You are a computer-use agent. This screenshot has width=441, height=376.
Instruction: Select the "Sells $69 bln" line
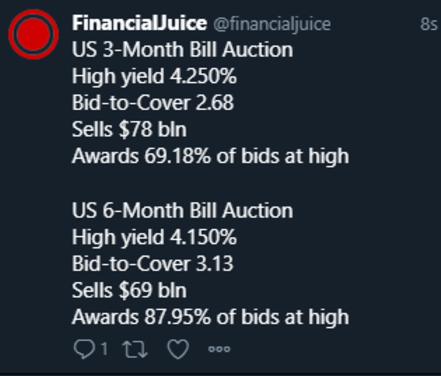129,290
